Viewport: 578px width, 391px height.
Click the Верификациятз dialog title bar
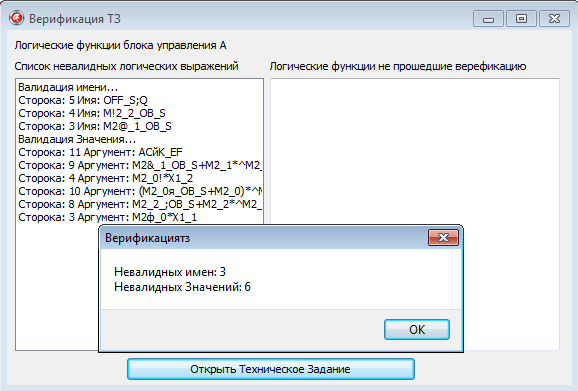point(264,238)
